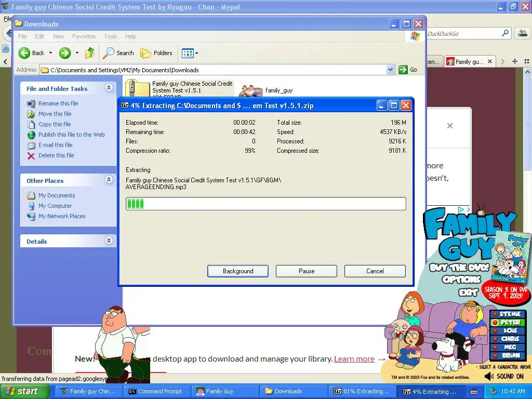Switch to Command Prompt taskbar item
Image resolution: width=532 pixels, height=399 pixels.
tap(156, 392)
